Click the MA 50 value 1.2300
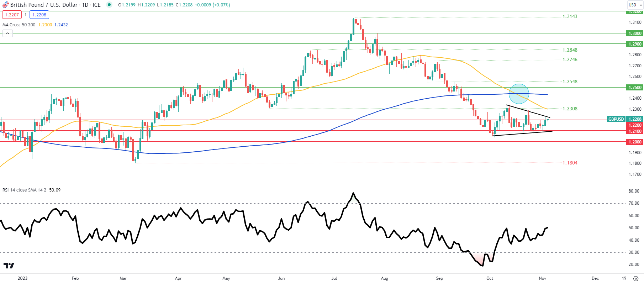The image size is (644, 283). point(45,25)
